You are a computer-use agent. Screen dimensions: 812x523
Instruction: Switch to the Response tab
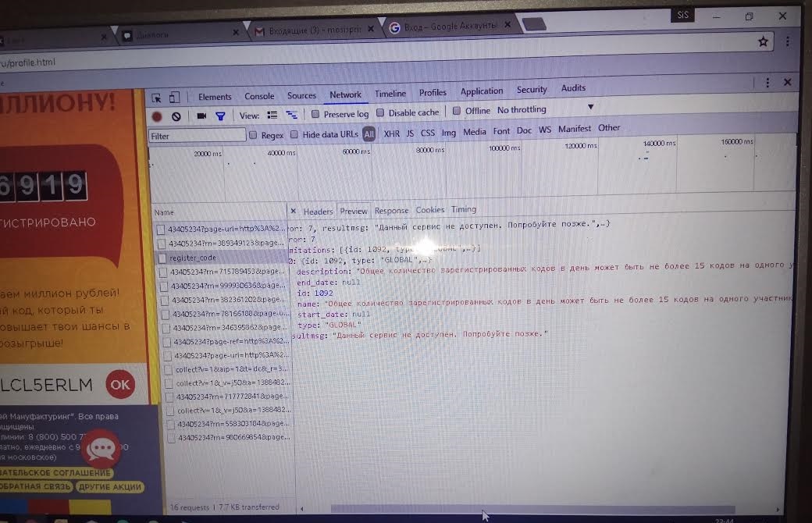click(x=391, y=211)
